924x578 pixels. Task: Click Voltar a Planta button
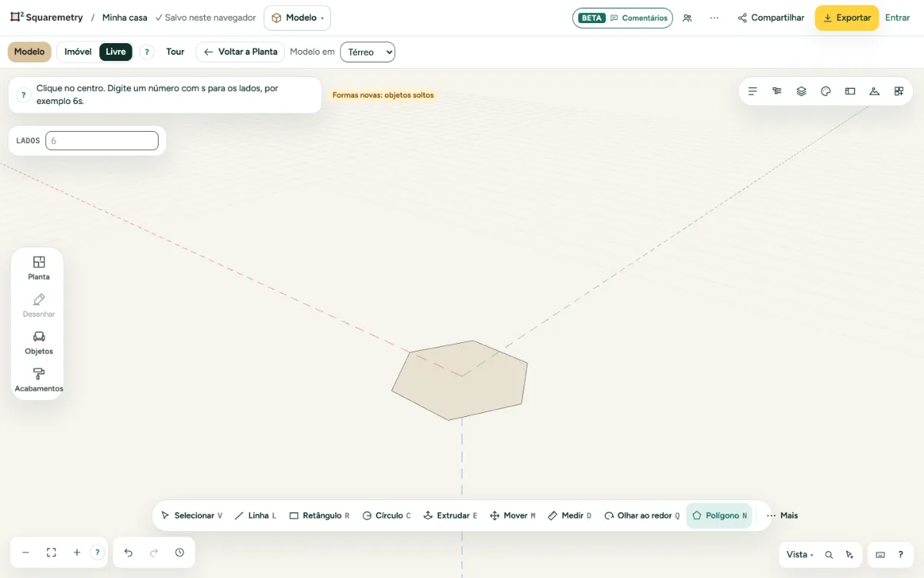click(240, 52)
